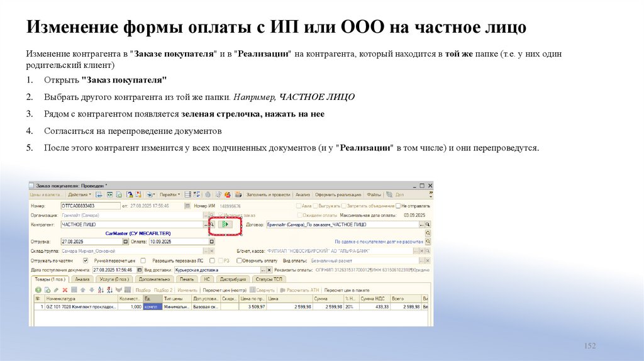Click Пересчет цен (неотгр) button
Image resolution: width=644 pixels, height=361 pixels.
[225, 290]
